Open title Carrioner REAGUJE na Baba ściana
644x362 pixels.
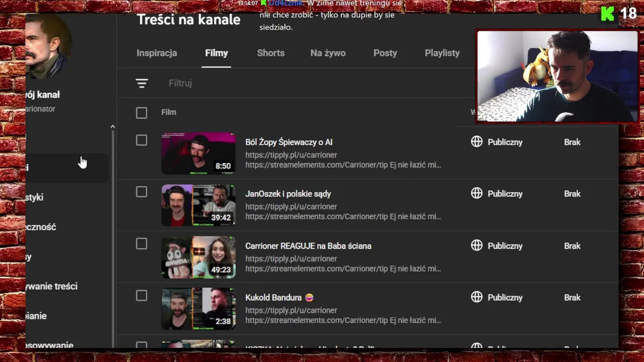tap(308, 246)
